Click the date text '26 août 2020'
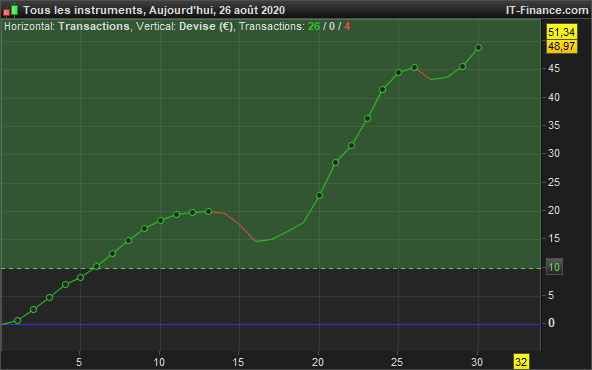The width and height of the screenshot is (592, 370). tap(252, 10)
